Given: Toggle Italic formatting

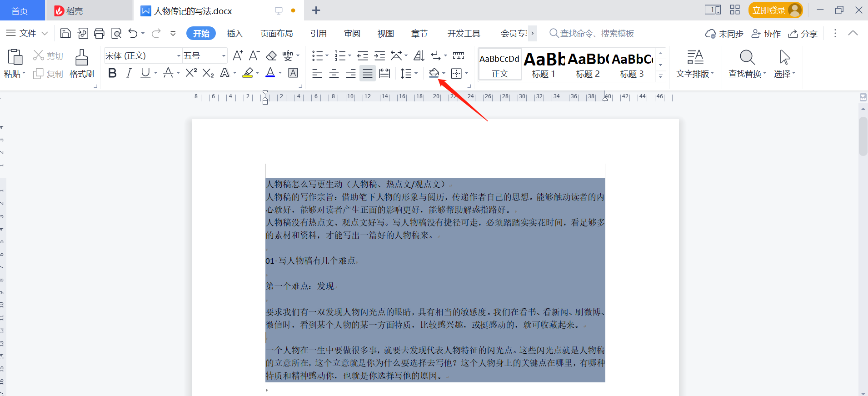Looking at the screenshot, I should [129, 73].
